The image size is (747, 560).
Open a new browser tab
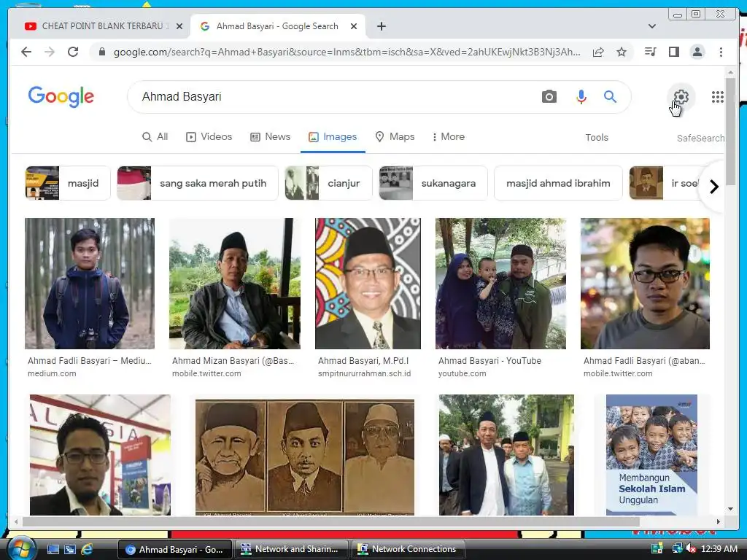[381, 26]
